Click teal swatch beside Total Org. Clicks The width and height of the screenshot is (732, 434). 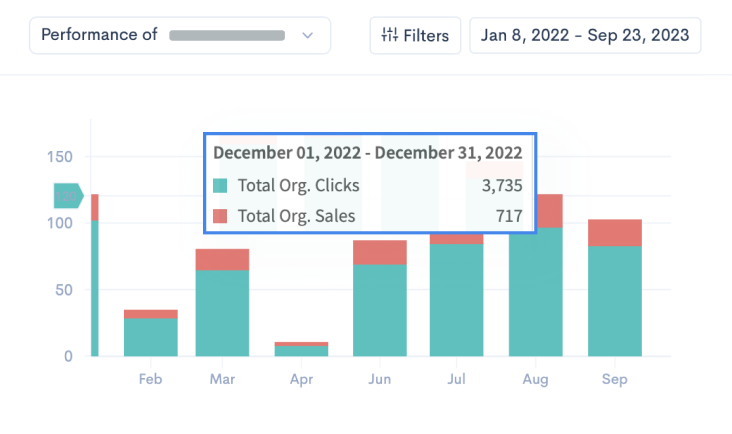click(x=221, y=186)
